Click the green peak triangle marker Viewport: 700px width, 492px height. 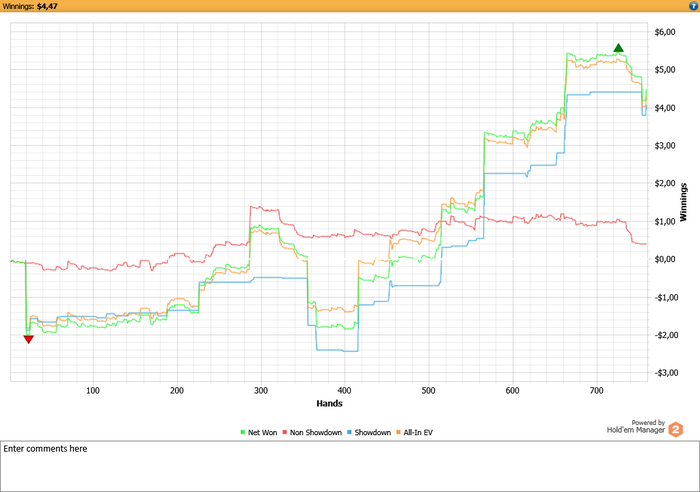point(618,48)
